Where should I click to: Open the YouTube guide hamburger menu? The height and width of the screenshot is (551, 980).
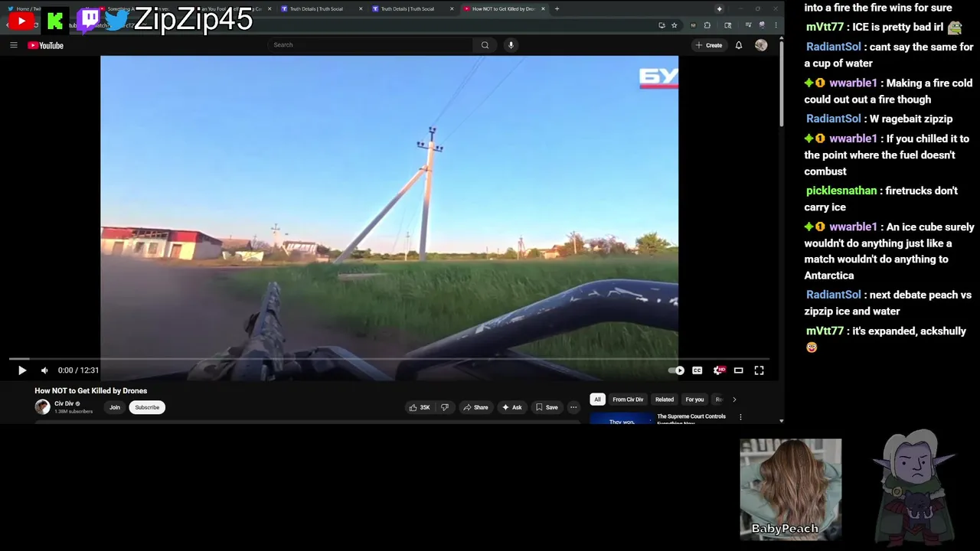pyautogui.click(x=13, y=45)
